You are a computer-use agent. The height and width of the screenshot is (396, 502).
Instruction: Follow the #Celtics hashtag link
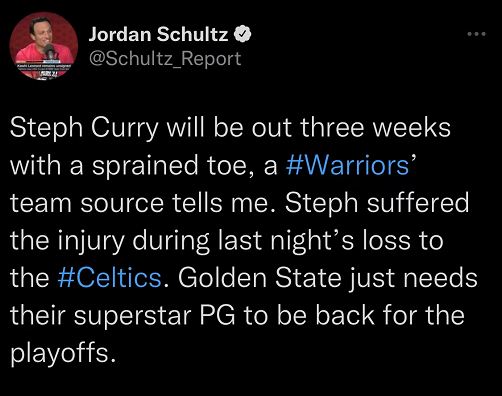click(x=109, y=277)
